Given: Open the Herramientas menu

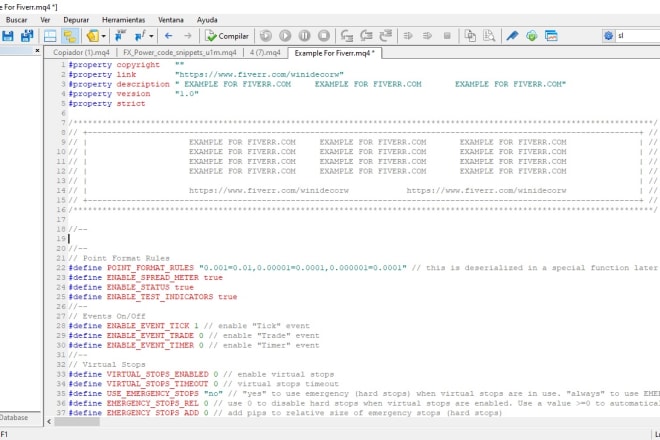Looking at the screenshot, I should (x=123, y=20).
